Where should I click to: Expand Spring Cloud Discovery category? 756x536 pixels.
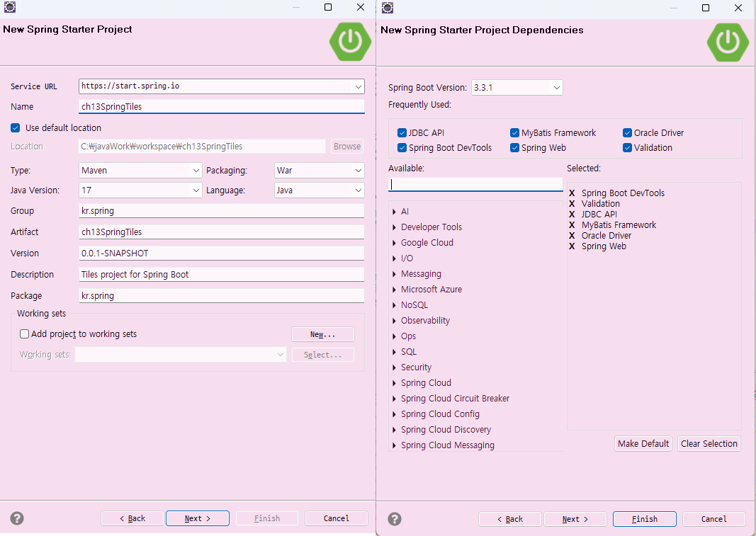(395, 430)
